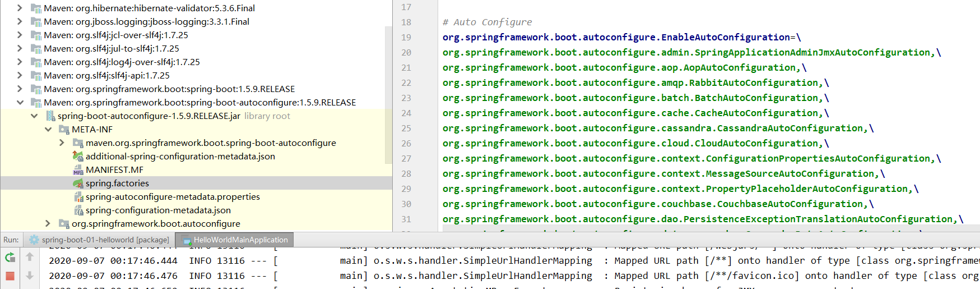
Task: Click log line mapping /**/favicon.ico
Action: (x=514, y=276)
